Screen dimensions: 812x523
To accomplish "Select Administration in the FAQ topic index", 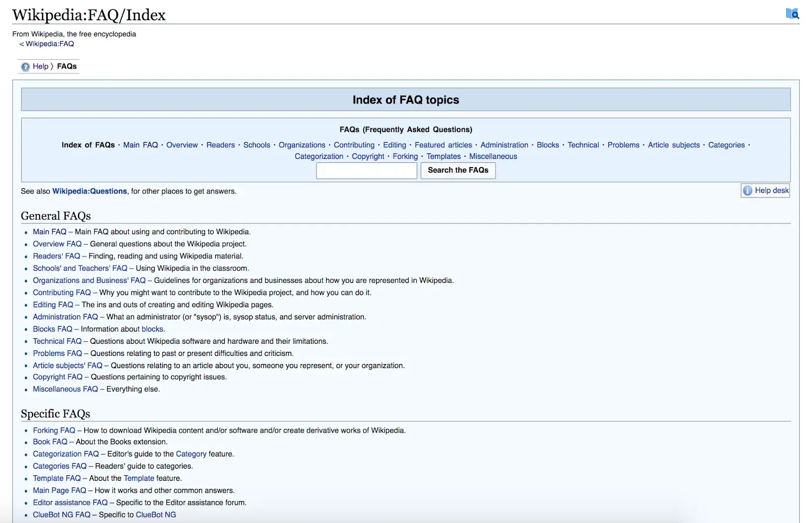I will point(504,145).
